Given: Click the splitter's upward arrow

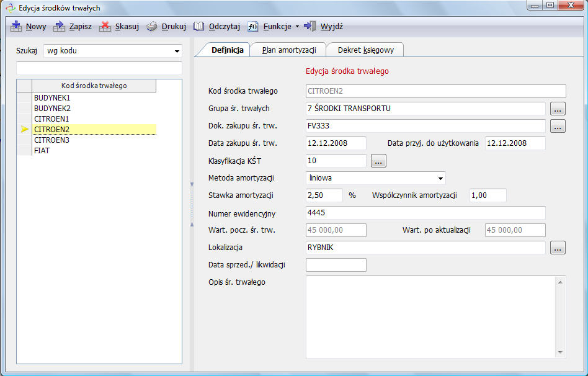Looking at the screenshot, I should coord(192,225).
